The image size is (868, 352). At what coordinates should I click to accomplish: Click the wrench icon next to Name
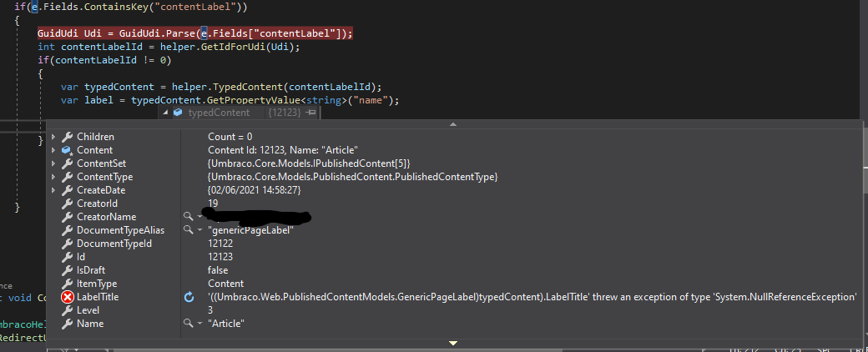click(67, 323)
